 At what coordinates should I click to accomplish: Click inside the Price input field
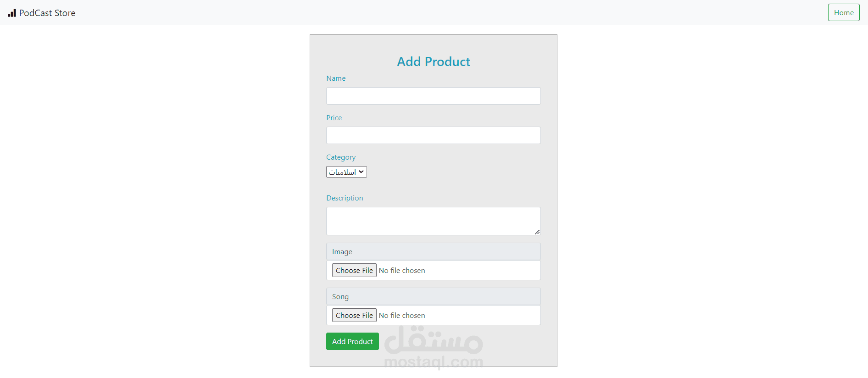[x=433, y=135]
